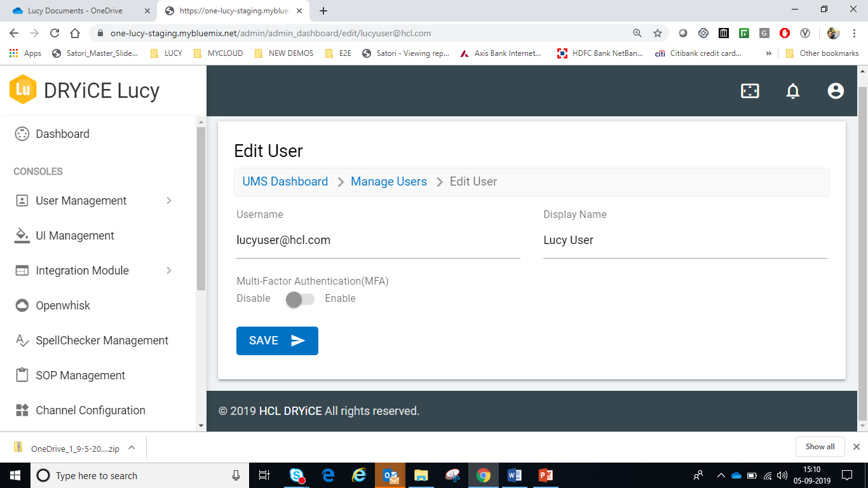The image size is (868, 488).
Task: Launch Word from the taskbar
Action: pyautogui.click(x=514, y=475)
